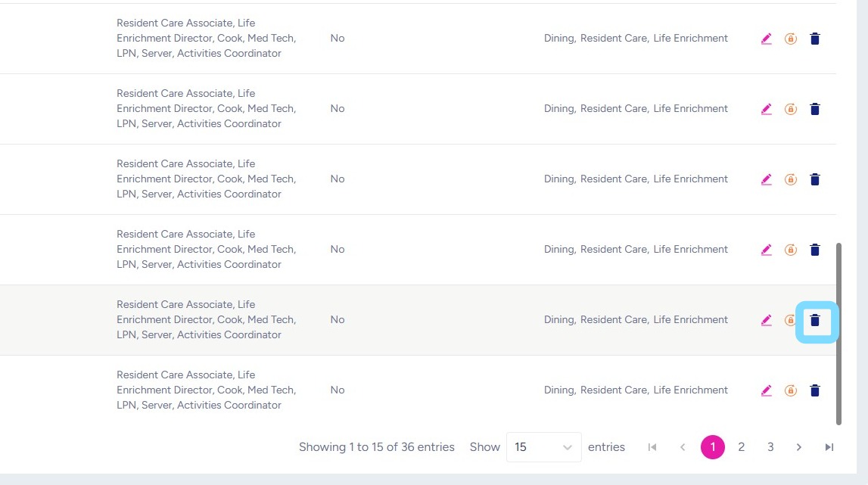Click the vertical scrollbar thumb

pyautogui.click(x=838, y=333)
